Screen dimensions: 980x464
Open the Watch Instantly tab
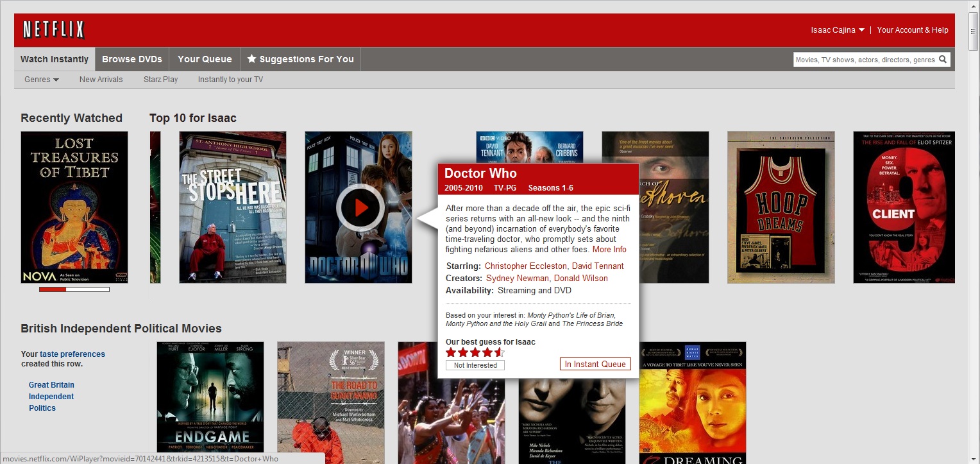pyautogui.click(x=55, y=59)
